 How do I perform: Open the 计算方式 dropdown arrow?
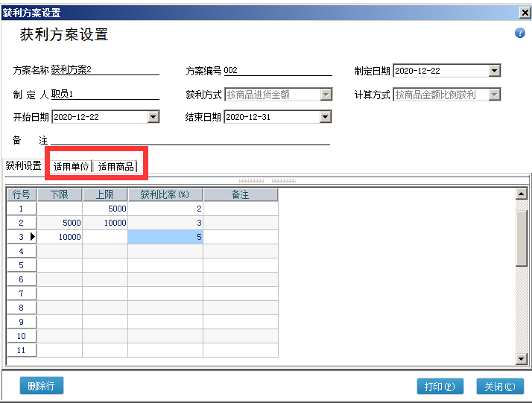[494, 95]
